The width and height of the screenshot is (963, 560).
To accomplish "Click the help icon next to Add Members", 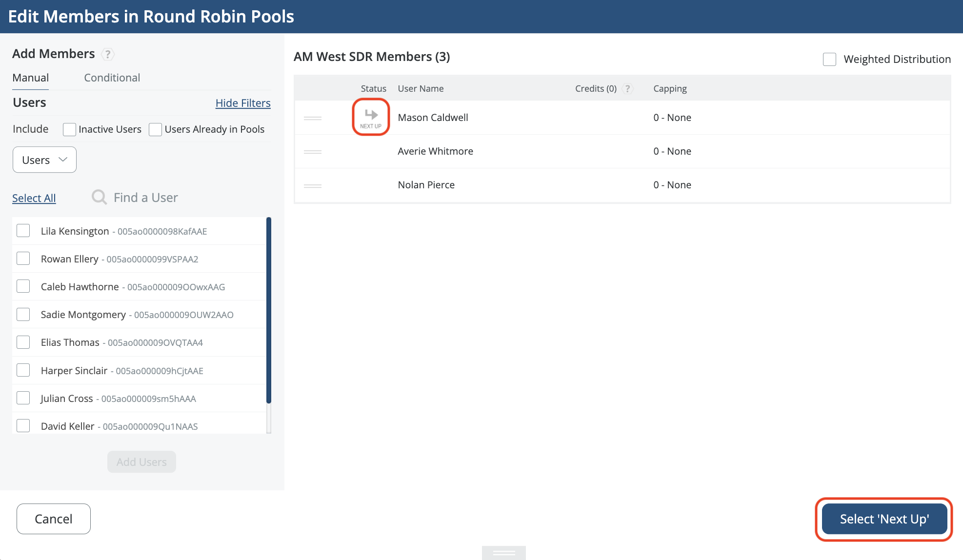I will [108, 54].
